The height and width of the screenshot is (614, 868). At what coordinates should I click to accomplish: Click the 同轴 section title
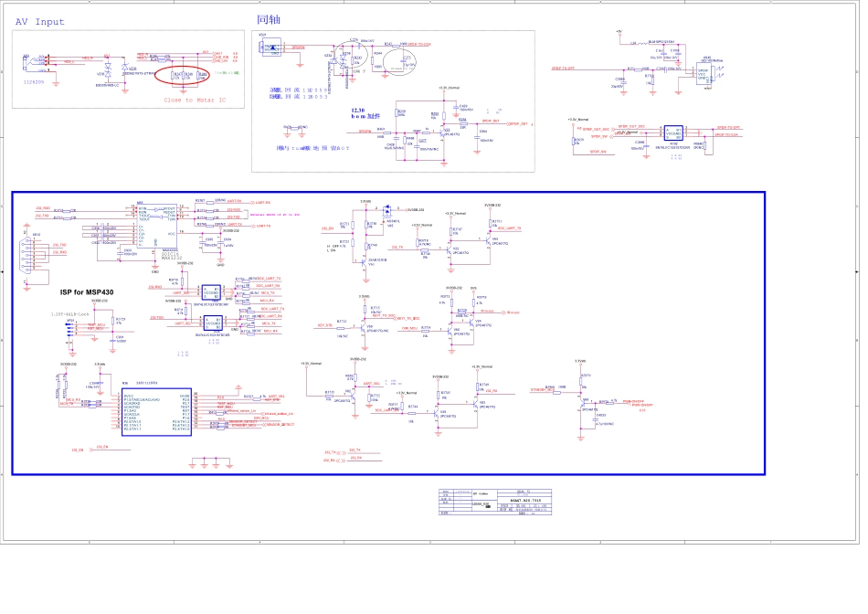[266, 20]
